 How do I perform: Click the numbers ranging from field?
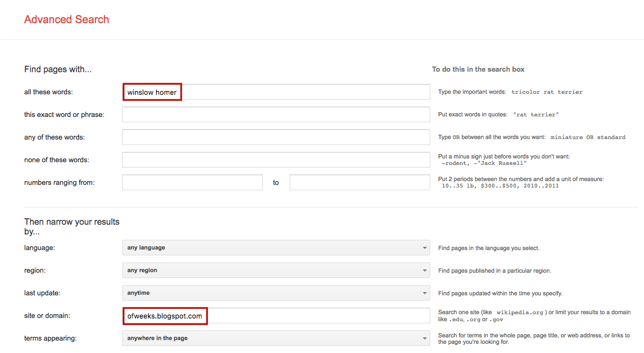click(x=192, y=182)
